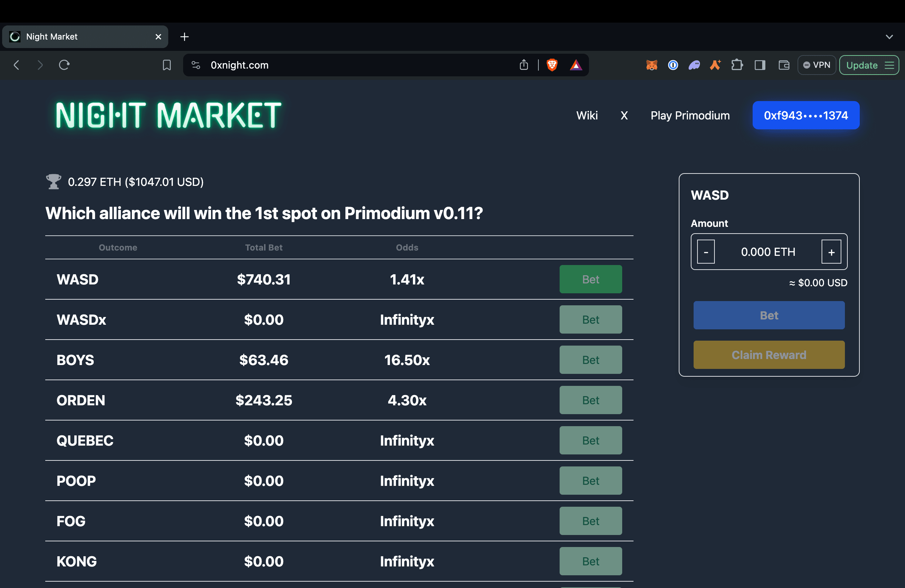Open the Brave Wallet icon
Viewport: 905px width, 588px height.
(x=784, y=65)
